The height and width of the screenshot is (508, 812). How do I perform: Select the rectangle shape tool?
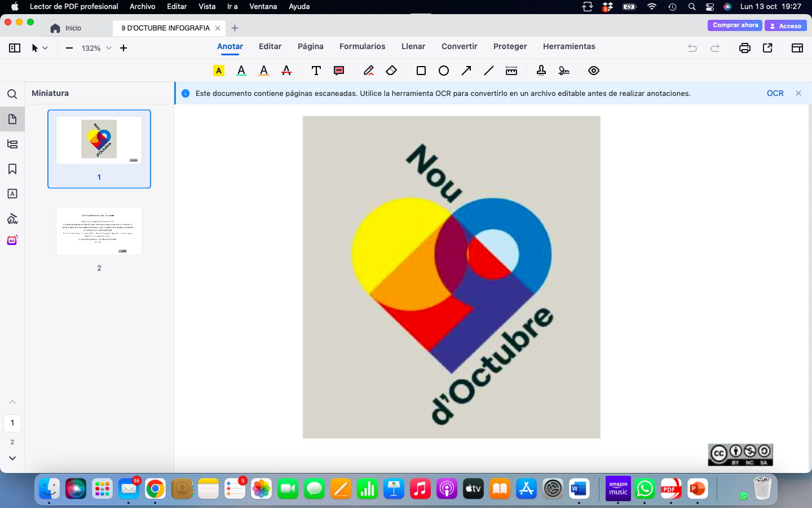coord(421,71)
